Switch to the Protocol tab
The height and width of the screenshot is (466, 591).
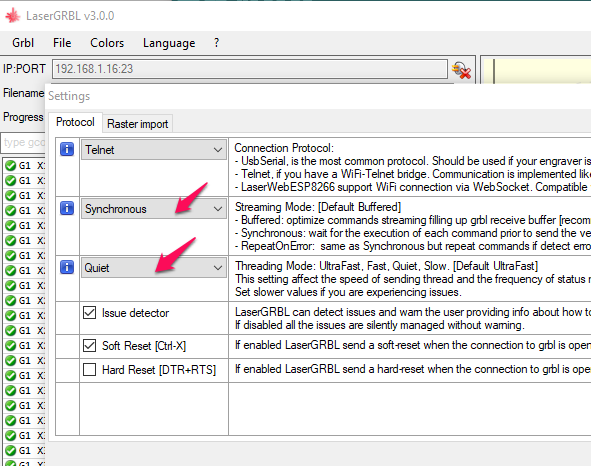tap(75, 122)
